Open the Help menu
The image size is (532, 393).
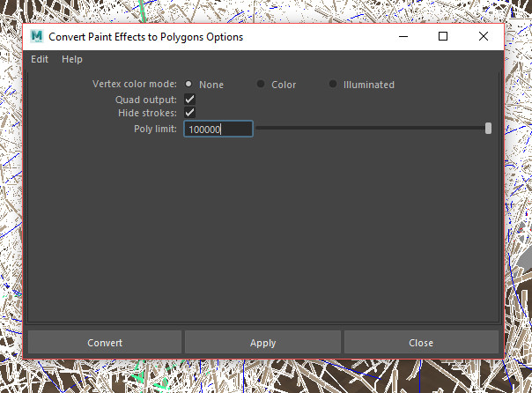click(72, 59)
